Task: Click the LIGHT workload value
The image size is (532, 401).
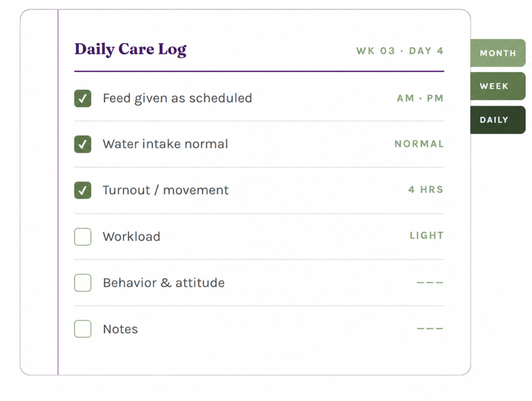Action: pyautogui.click(x=427, y=235)
